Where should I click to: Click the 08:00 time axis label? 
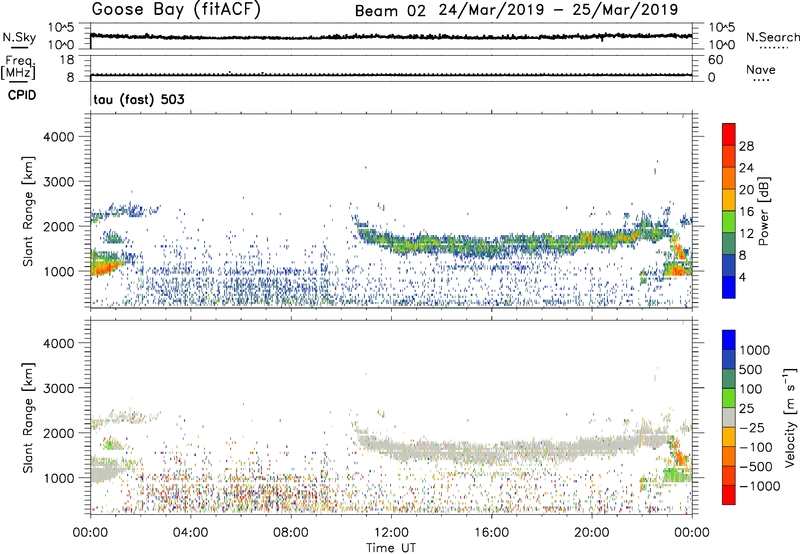(291, 533)
